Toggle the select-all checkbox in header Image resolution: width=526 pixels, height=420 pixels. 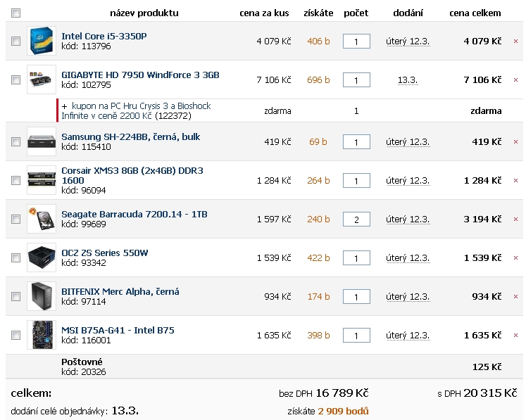point(16,13)
